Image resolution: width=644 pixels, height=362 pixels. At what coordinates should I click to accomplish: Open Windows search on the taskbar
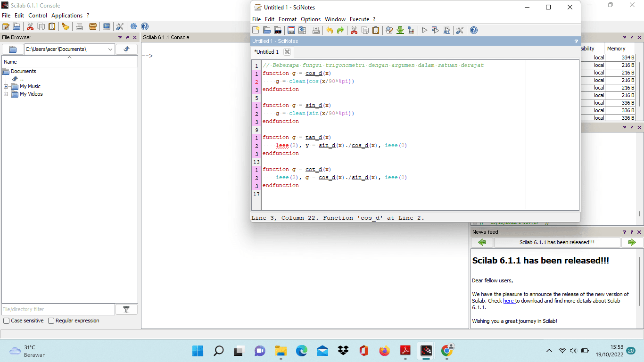coord(219,351)
